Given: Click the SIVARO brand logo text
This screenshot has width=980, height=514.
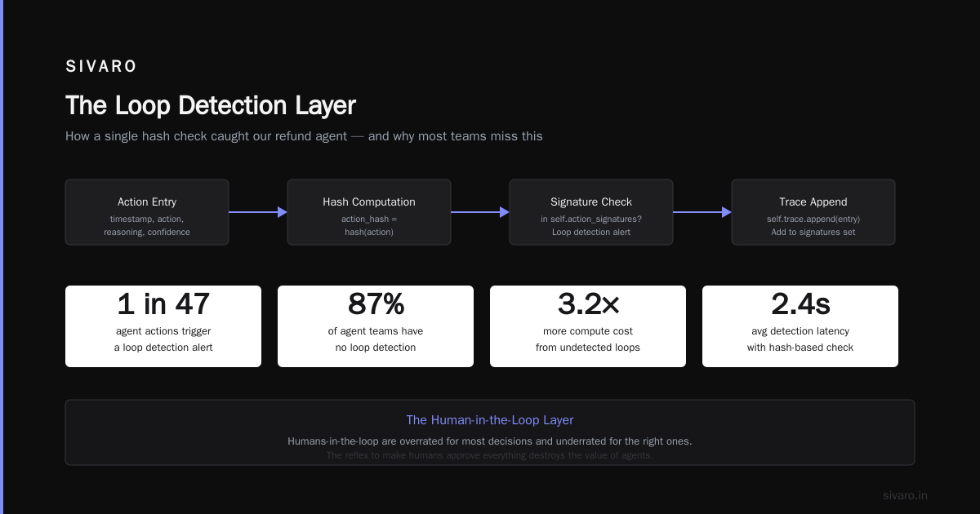Looking at the screenshot, I should [101, 67].
